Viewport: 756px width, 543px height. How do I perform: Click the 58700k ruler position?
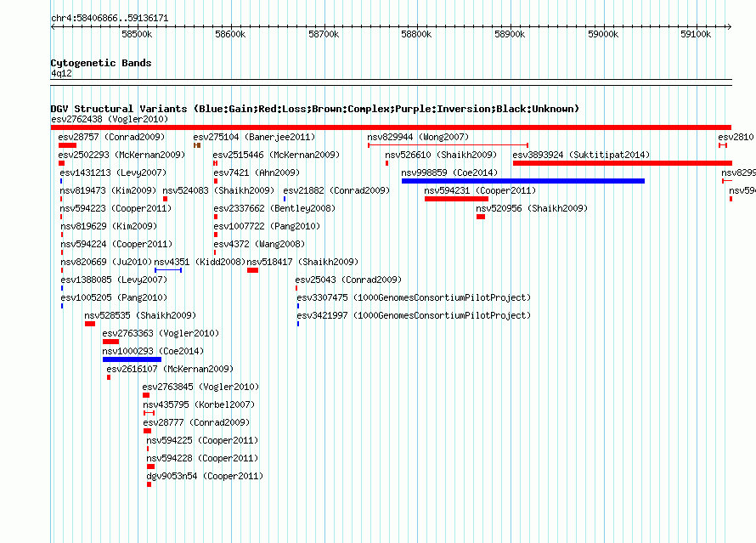(324, 34)
